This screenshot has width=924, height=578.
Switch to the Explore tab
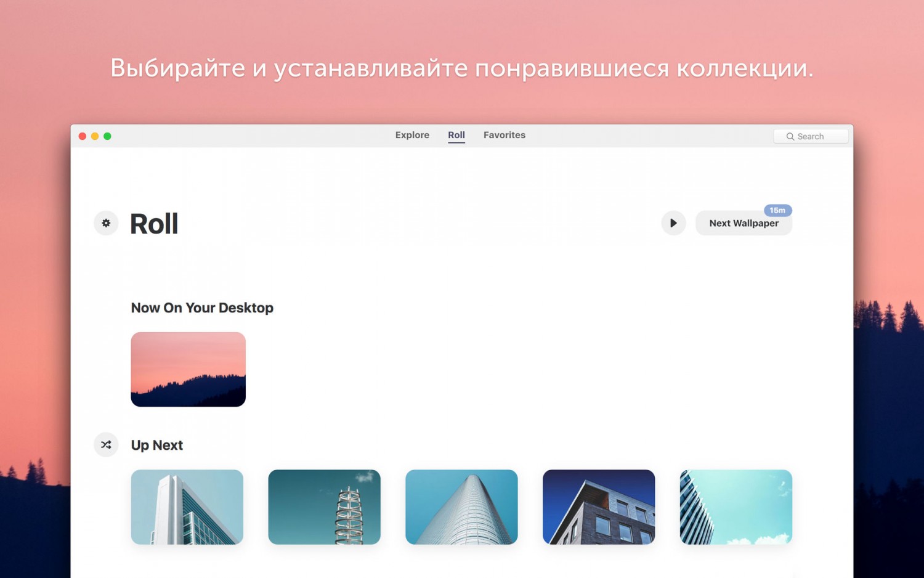coord(412,135)
